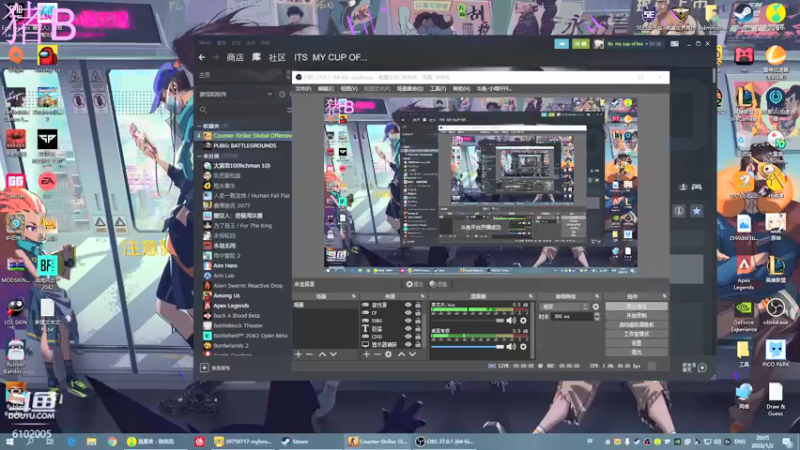Open the EA desktop shortcut
This screenshot has height=450, width=800.
47,184
